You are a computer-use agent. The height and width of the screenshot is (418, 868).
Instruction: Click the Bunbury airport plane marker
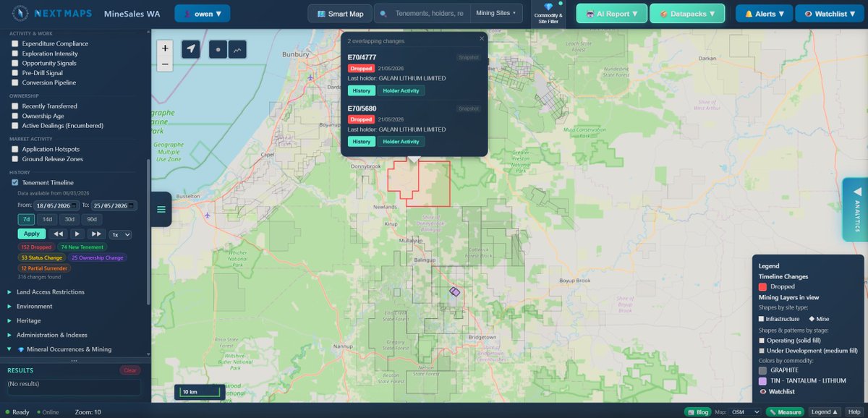pos(310,76)
